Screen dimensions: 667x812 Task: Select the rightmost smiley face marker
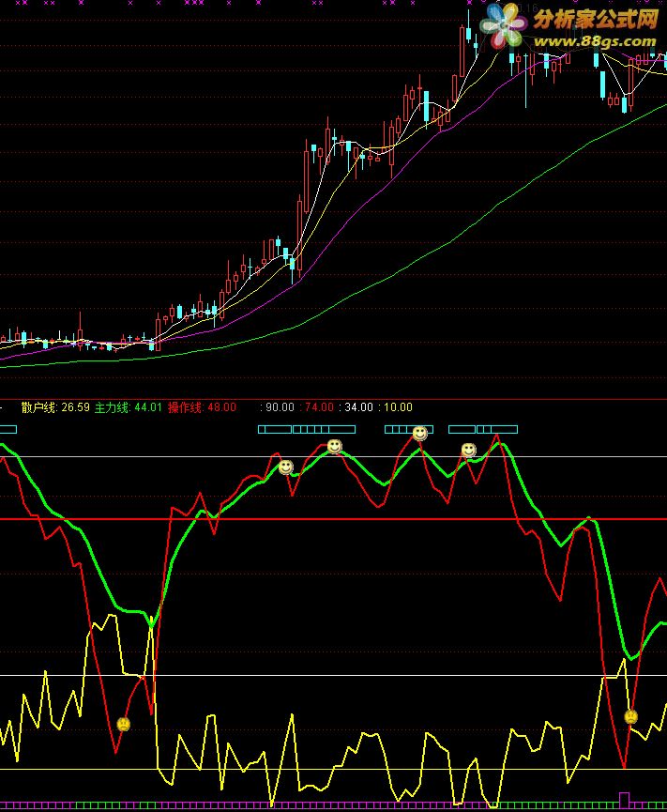click(x=469, y=450)
